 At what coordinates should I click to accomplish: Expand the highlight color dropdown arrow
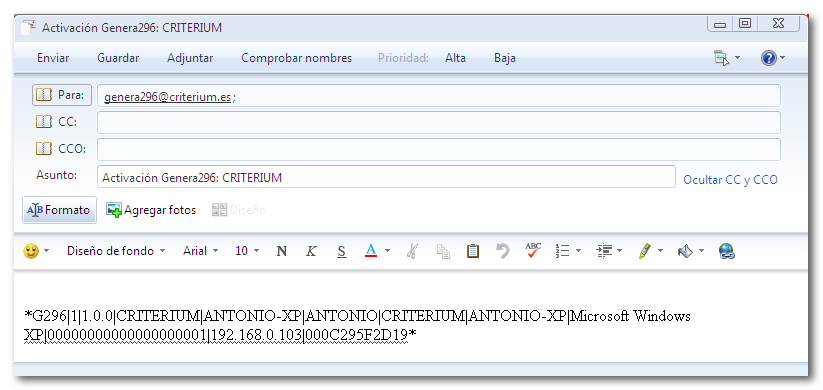(660, 251)
